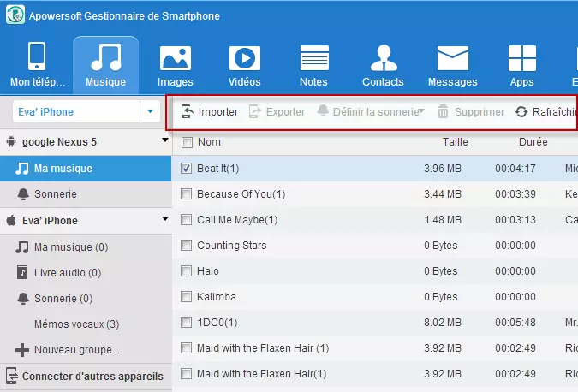578x392 pixels.
Task: Sort by the Durée column header
Action: [x=533, y=142]
